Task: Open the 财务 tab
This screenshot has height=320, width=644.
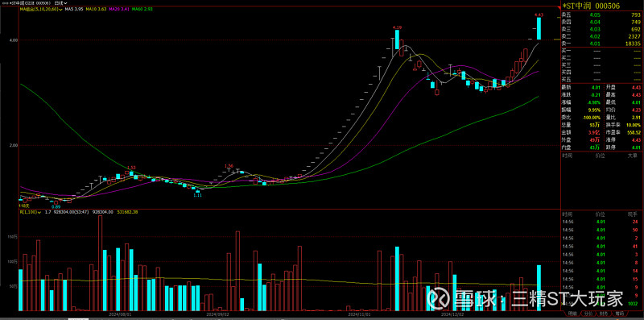Action: [603, 314]
